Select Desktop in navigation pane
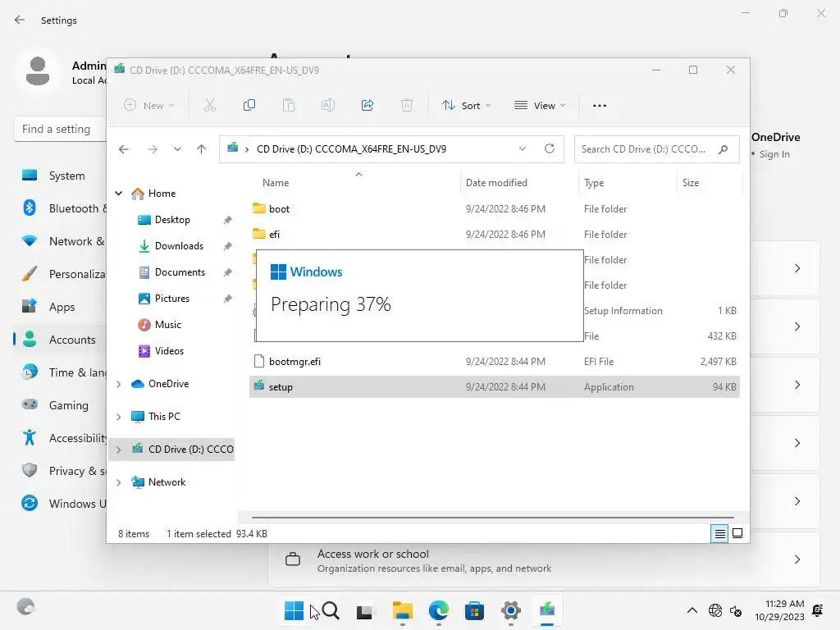Viewport: 840px width, 630px height. click(x=172, y=220)
